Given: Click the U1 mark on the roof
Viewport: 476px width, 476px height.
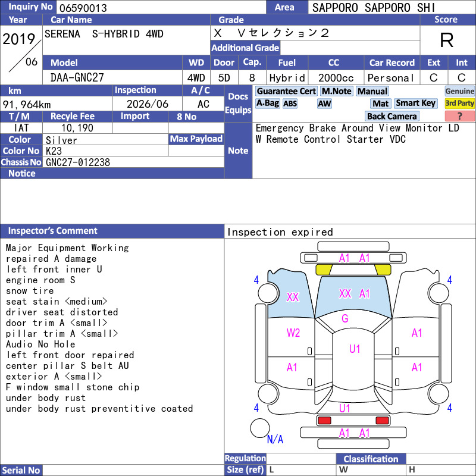Looking at the screenshot, I should point(355,349).
